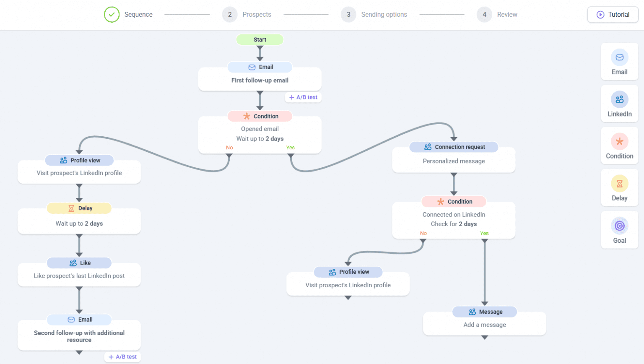Image resolution: width=644 pixels, height=364 pixels.
Task: Open the Tutorial button
Action: (x=613, y=14)
